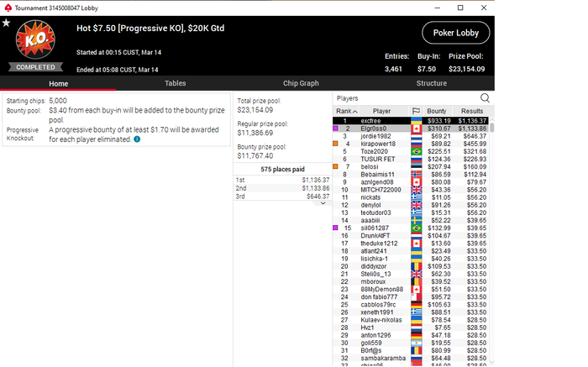This screenshot has width=588, height=367.
Task: Sort players by Results column
Action: tap(472, 111)
